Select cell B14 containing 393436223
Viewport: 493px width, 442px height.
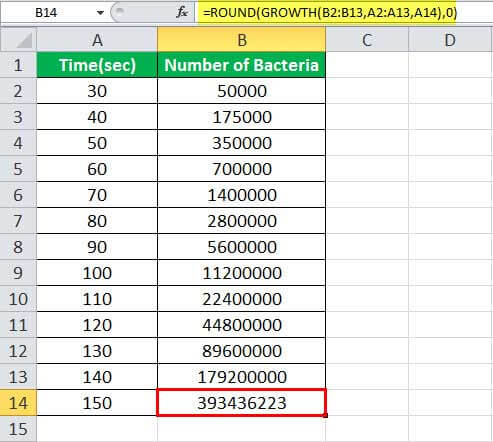242,403
